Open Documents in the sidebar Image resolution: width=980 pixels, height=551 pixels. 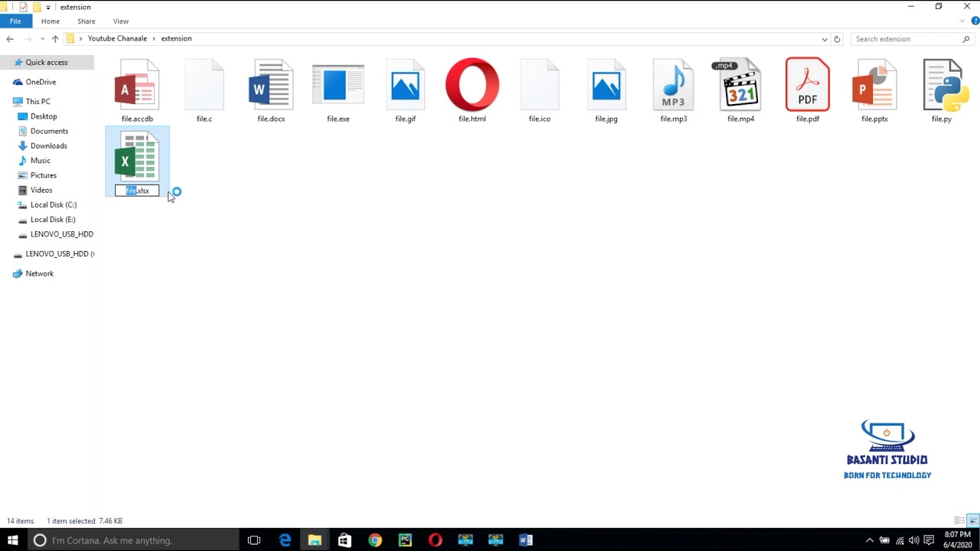point(49,131)
